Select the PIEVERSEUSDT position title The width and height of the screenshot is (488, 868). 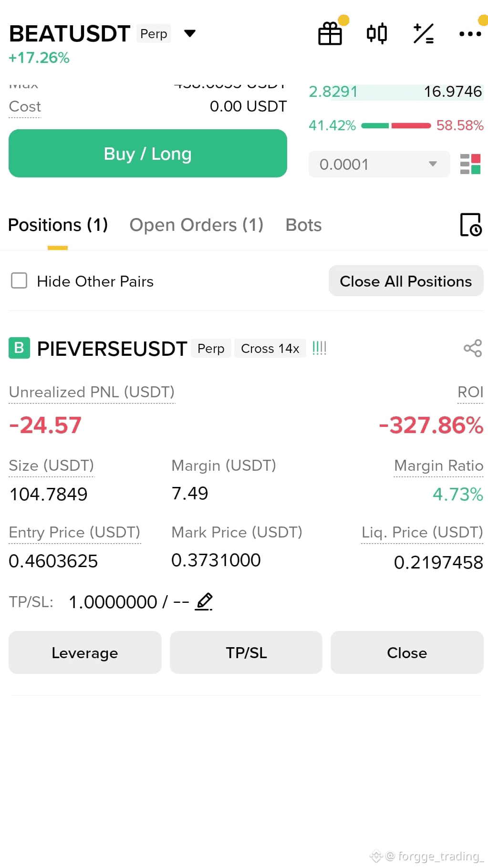click(x=112, y=349)
